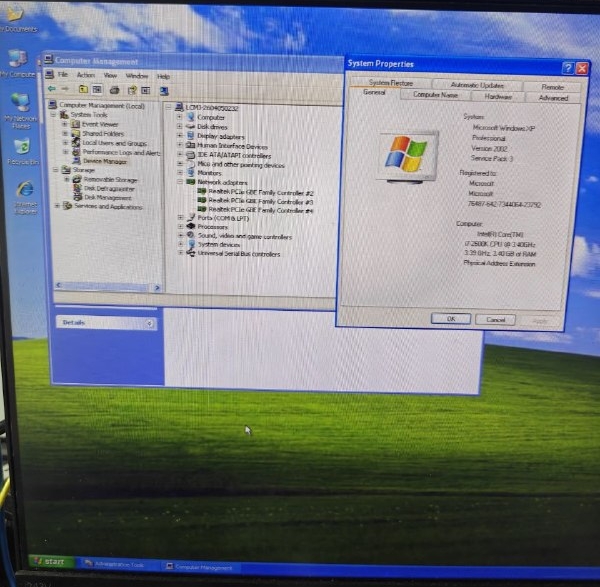Image resolution: width=600 pixels, height=587 pixels.
Task: Expand Mice and other pointing devices
Action: point(179,164)
